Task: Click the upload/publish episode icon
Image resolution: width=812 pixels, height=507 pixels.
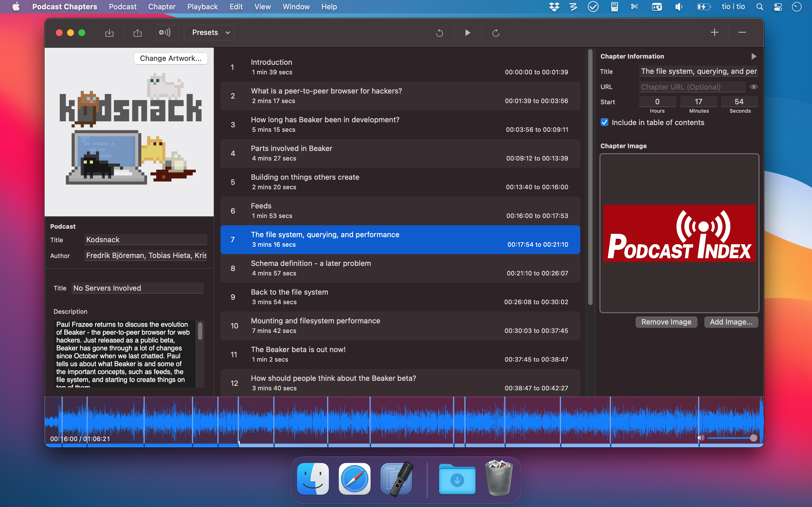Action: pyautogui.click(x=137, y=33)
